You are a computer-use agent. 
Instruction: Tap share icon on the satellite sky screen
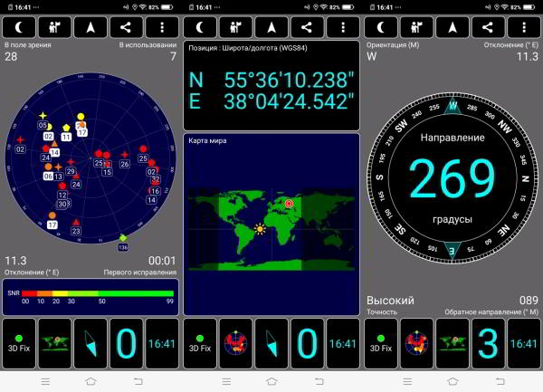126,27
